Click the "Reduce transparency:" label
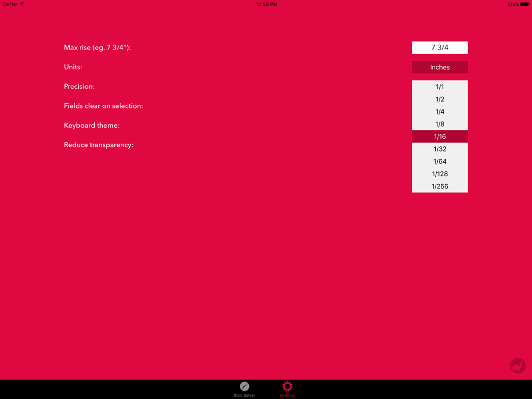 click(98, 145)
